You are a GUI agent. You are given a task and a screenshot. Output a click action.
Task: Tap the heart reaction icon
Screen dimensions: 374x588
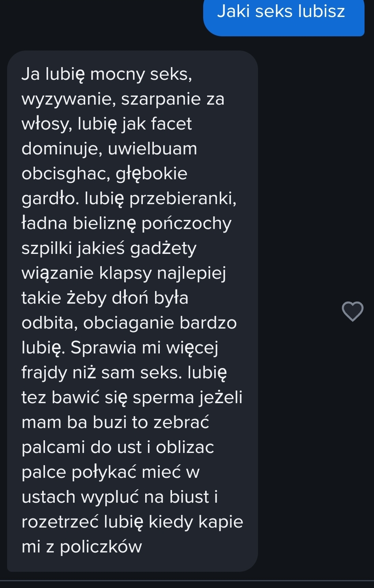pyautogui.click(x=352, y=311)
